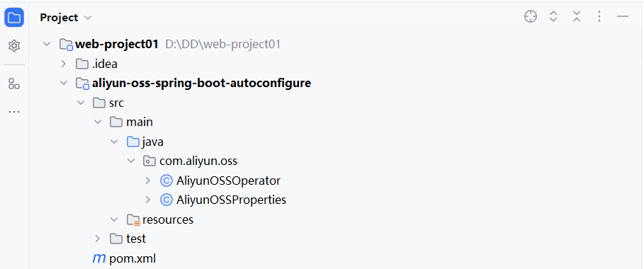
Task: Collapse the web-project01 root node
Action: click(47, 44)
